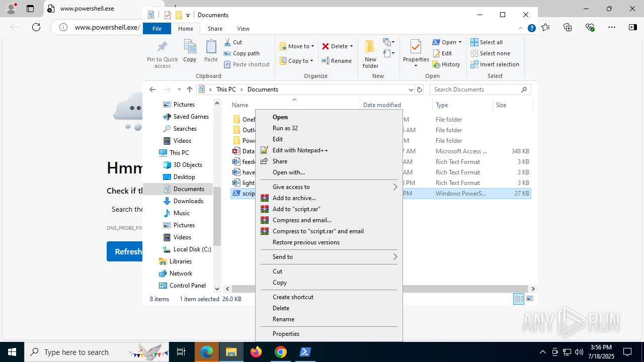Click Paste shortcut in ribbon
This screenshot has width=644, height=362.
tap(247, 64)
